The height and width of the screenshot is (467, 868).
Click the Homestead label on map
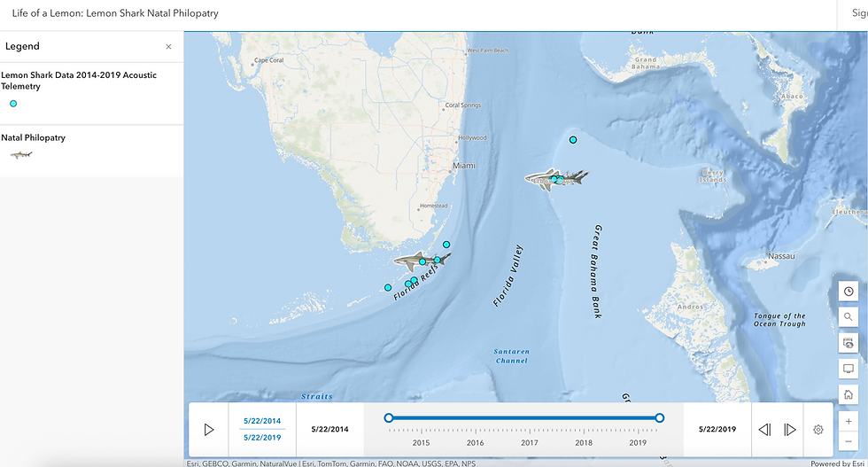pos(433,206)
